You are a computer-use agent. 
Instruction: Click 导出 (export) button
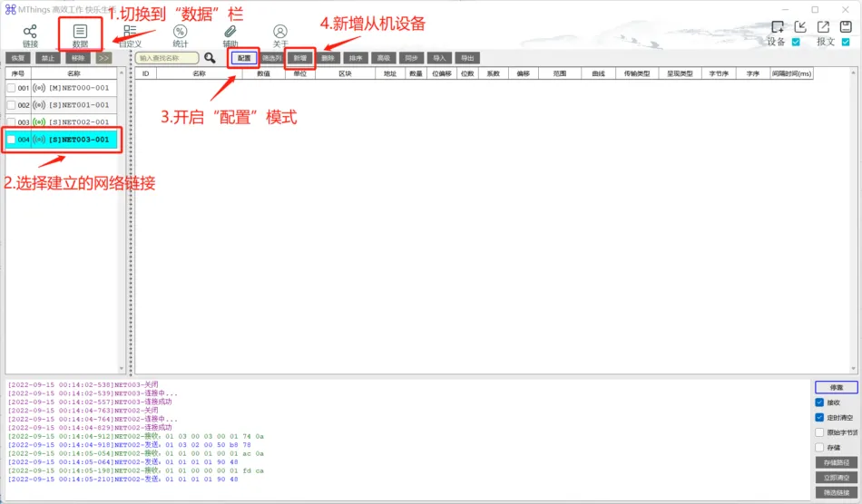tap(467, 58)
